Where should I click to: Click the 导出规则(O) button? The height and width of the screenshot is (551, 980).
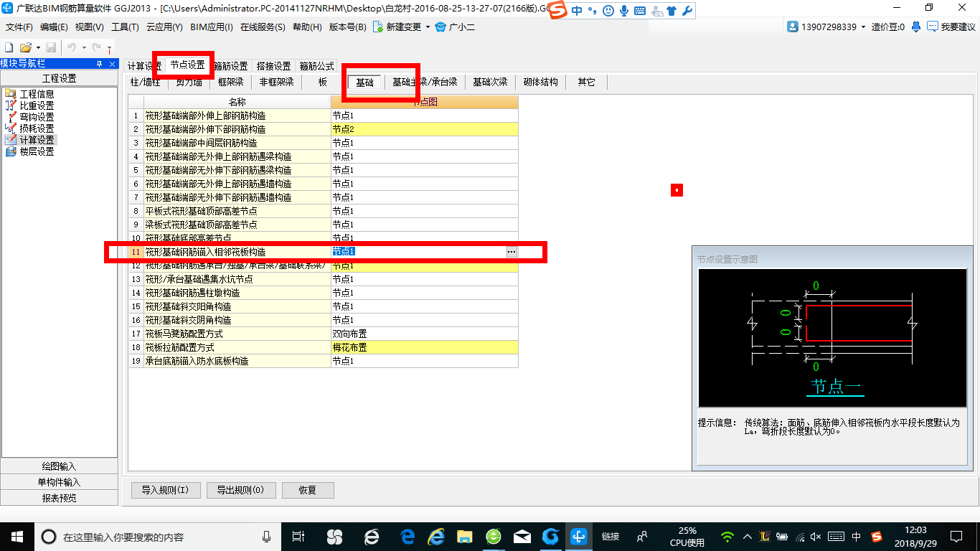tap(240, 491)
